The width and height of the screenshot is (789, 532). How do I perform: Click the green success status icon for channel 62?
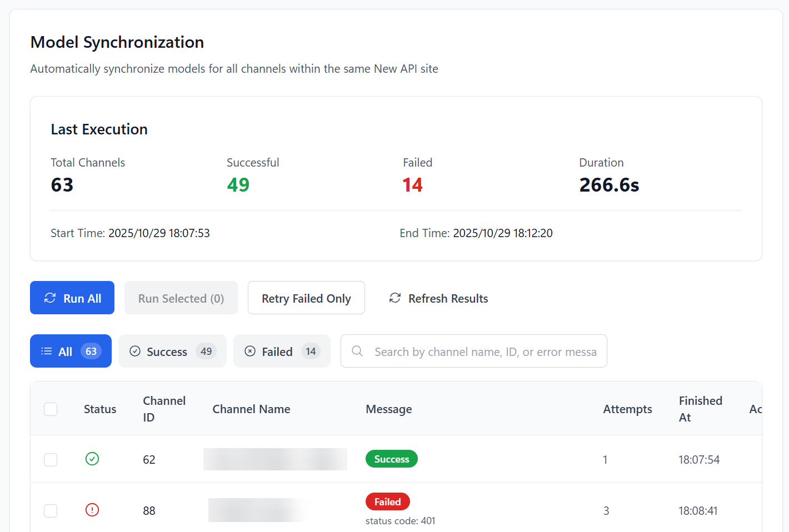[92, 459]
